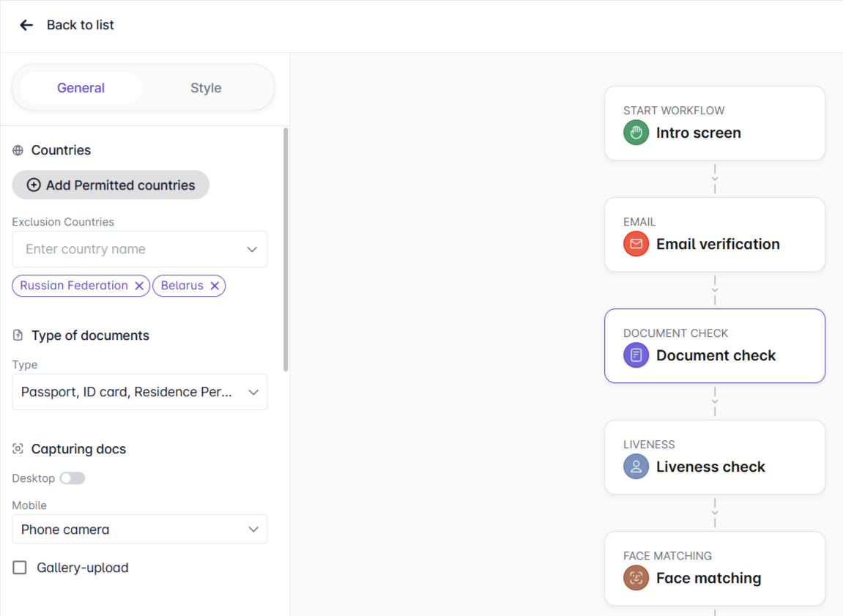Enable the Desktop capture toggle

73,478
